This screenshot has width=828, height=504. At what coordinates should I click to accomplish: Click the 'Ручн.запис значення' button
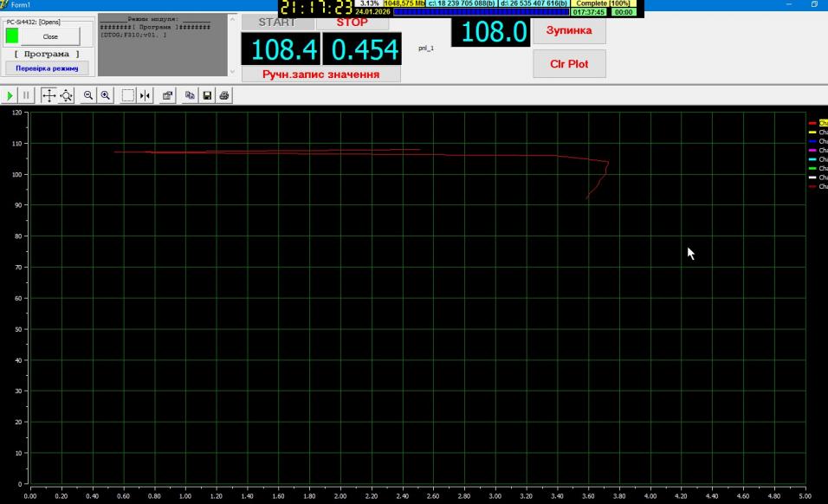pos(321,74)
